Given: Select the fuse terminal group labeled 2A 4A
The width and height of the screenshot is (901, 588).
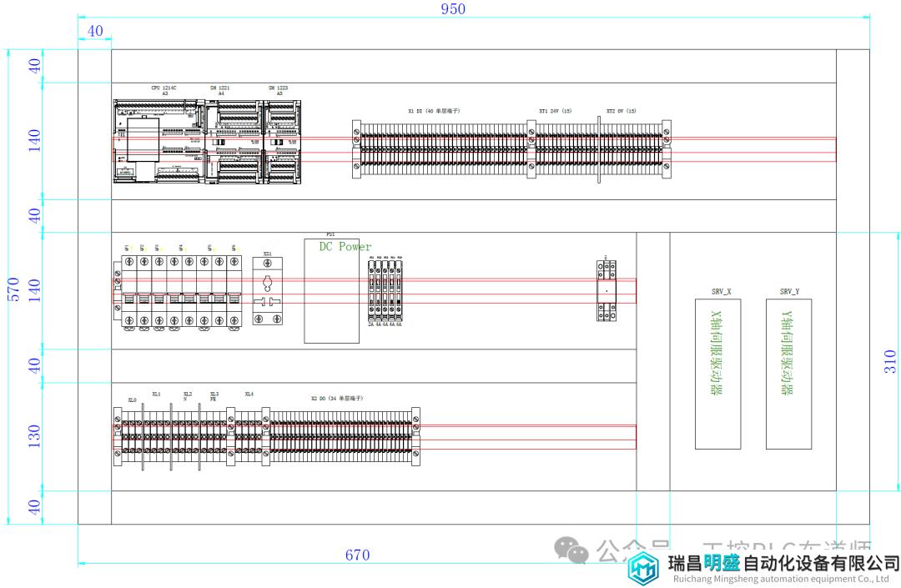Looking at the screenshot, I should (385, 291).
